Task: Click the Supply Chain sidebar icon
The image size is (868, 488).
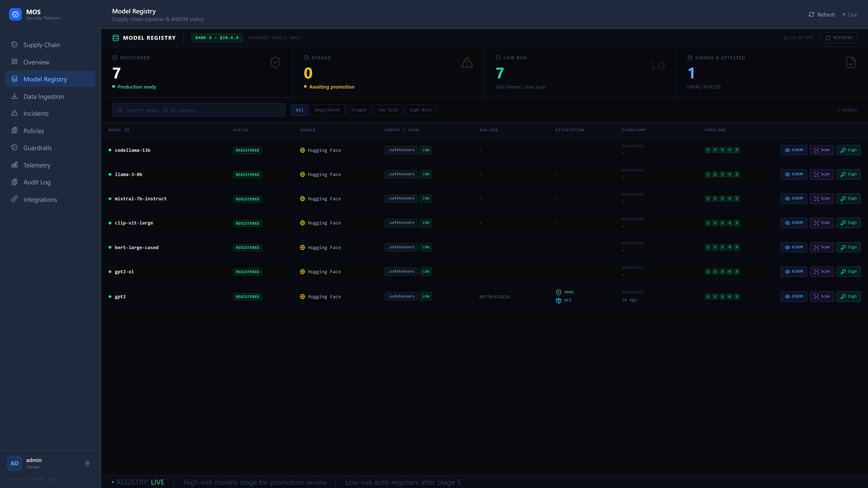Action: click(x=15, y=44)
